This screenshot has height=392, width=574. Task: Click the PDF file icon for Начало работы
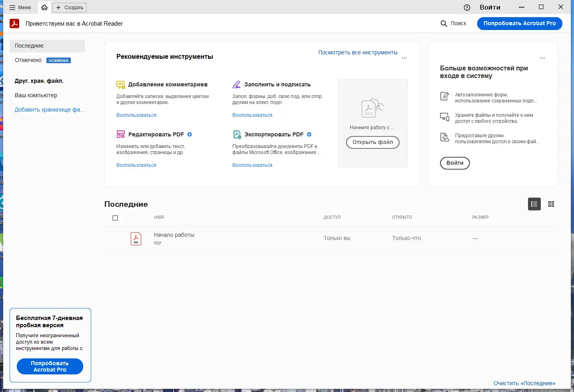coord(136,239)
